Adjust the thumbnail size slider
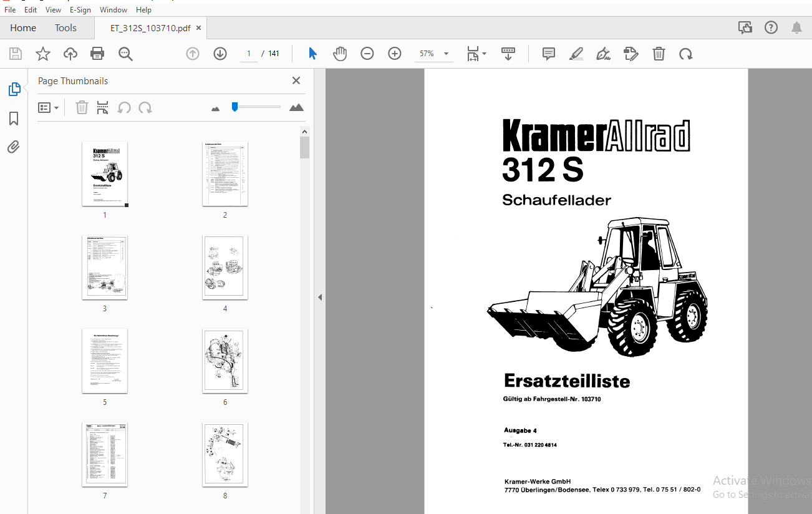The width and height of the screenshot is (812, 514). 234,107
